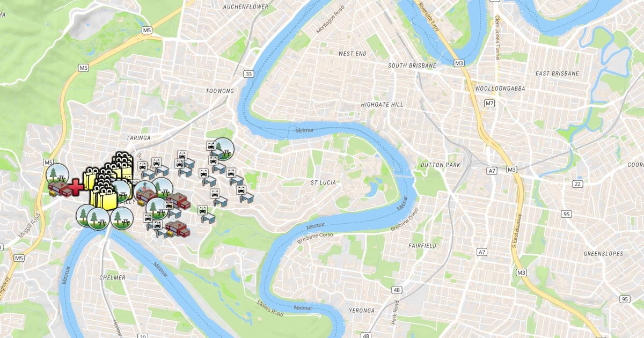Click the lone bus stop marker beside the green parkland
The image size is (644, 338).
click(206, 215)
